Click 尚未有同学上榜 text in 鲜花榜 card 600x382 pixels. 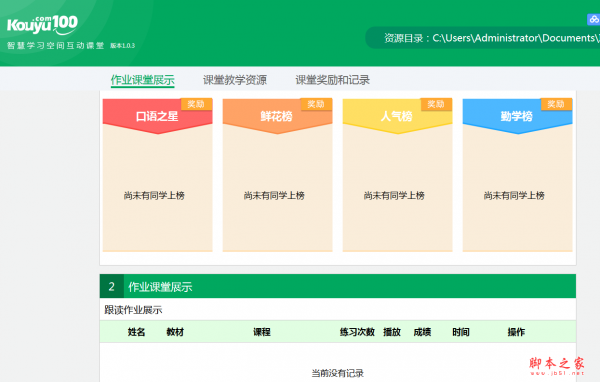274,196
